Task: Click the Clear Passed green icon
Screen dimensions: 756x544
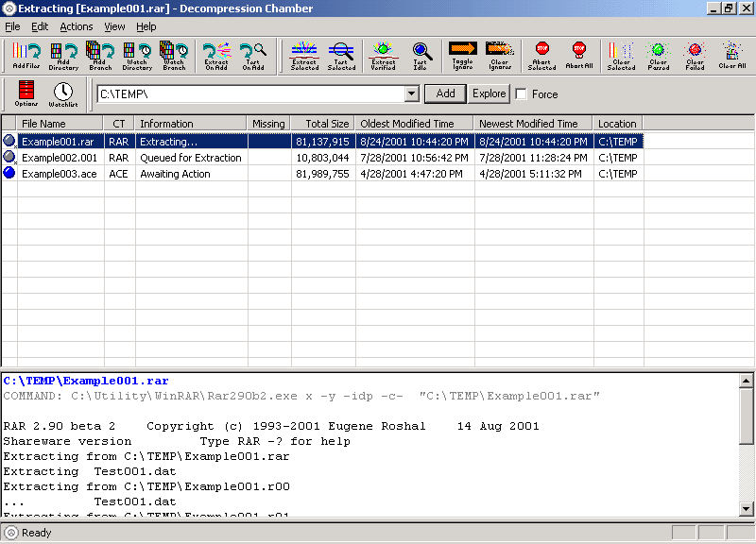Action: tap(658, 56)
